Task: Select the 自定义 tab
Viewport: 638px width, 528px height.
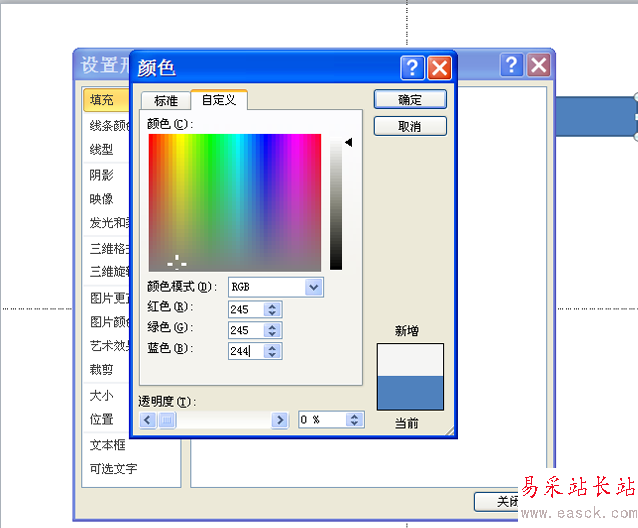Action: pos(219,100)
